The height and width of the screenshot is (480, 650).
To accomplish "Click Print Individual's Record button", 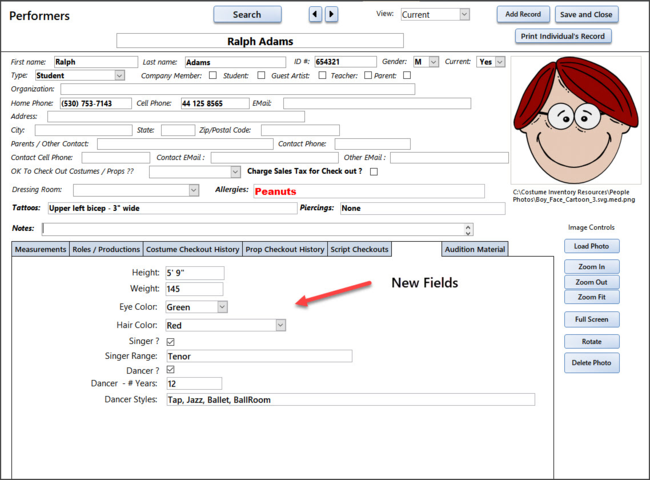I will click(x=563, y=36).
